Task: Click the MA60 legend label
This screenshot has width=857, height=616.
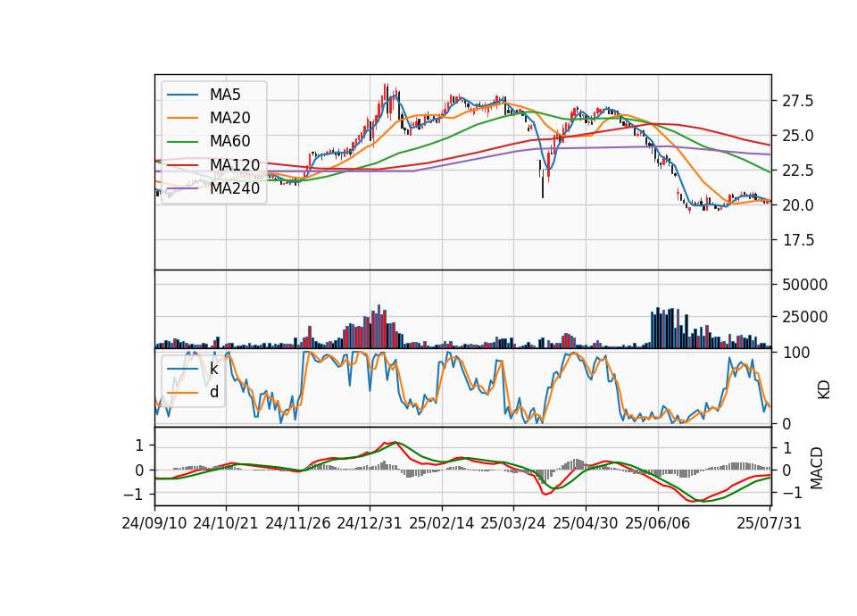Action: [230, 142]
